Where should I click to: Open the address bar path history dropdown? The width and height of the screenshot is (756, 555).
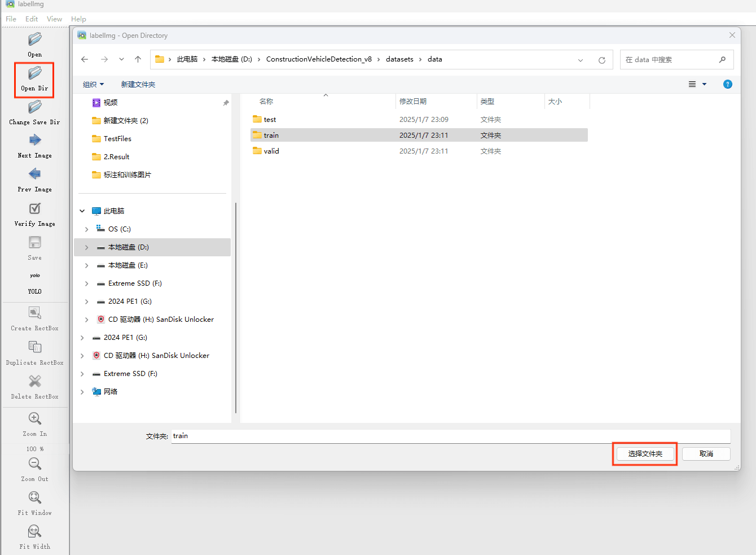pos(580,60)
